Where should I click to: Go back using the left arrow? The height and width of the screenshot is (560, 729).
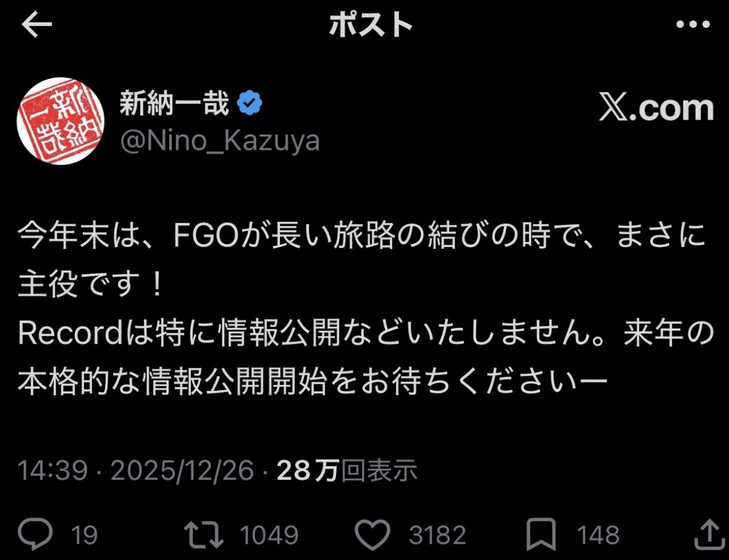click(36, 25)
